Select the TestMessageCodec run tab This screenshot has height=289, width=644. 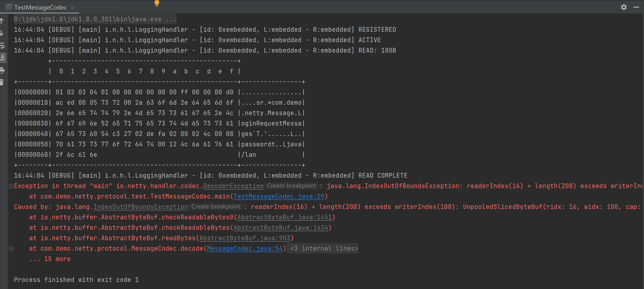[40, 8]
